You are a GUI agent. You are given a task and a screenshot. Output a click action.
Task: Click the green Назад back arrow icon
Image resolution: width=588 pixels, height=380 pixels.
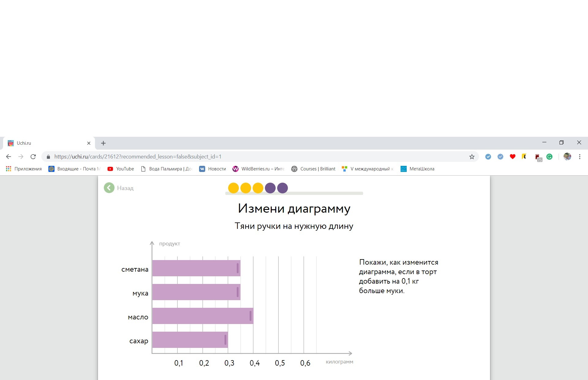[x=109, y=188]
